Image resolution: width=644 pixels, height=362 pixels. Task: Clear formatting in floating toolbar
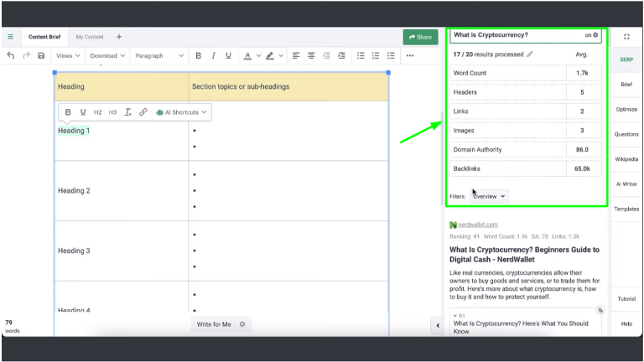click(127, 112)
